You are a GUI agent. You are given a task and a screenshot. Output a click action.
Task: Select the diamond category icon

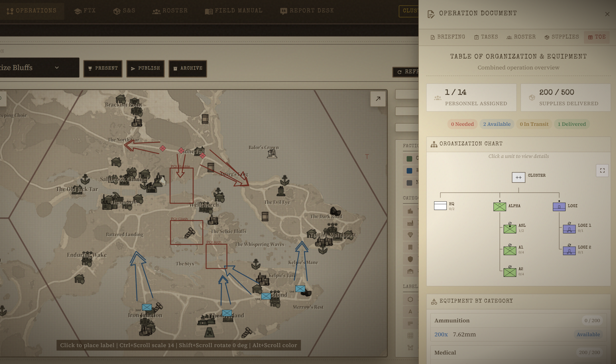pyautogui.click(x=410, y=235)
